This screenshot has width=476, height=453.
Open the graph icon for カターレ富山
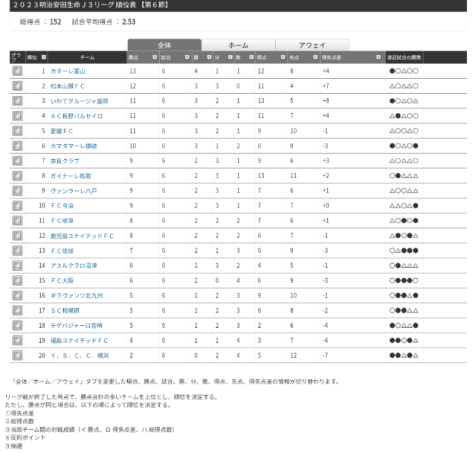[x=16, y=71]
